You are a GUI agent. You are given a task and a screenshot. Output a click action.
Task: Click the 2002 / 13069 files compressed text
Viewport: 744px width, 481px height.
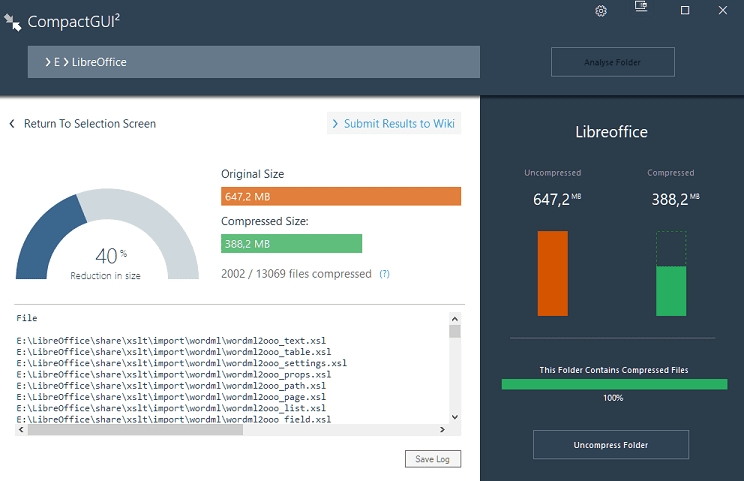296,274
